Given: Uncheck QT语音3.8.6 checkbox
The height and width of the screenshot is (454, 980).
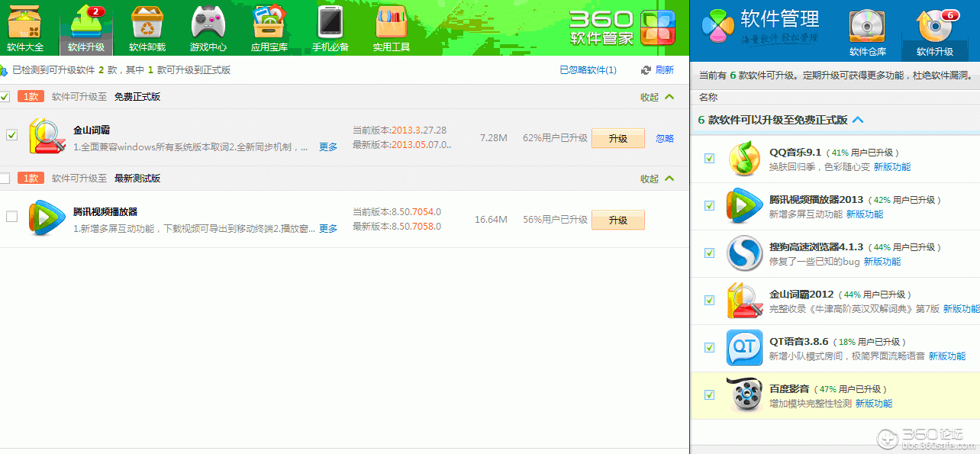Looking at the screenshot, I should click(x=710, y=347).
